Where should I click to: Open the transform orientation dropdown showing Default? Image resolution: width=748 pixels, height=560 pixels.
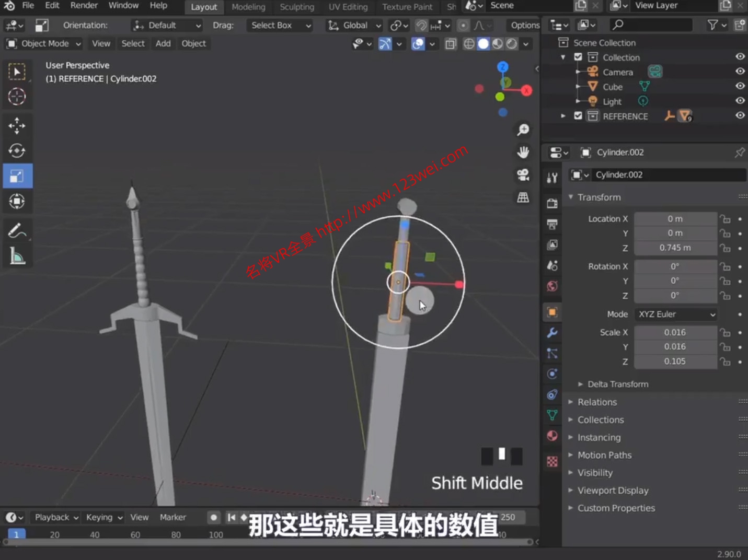tap(166, 25)
